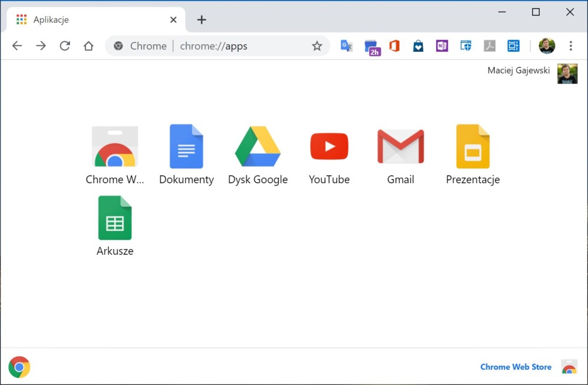Open the Chrome Web Store link in the footer
Image resolution: width=588 pixels, height=385 pixels.
tap(516, 367)
